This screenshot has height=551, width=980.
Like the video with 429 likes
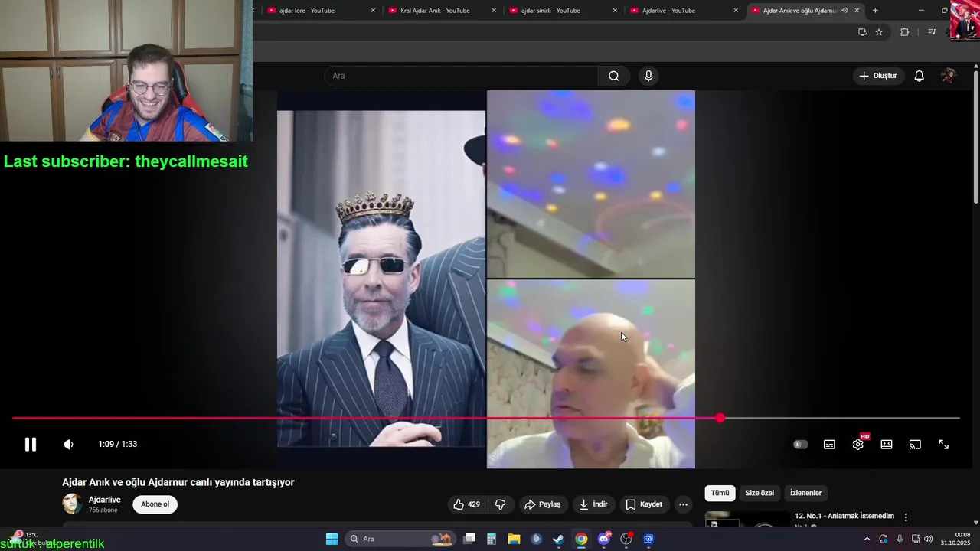(466, 504)
